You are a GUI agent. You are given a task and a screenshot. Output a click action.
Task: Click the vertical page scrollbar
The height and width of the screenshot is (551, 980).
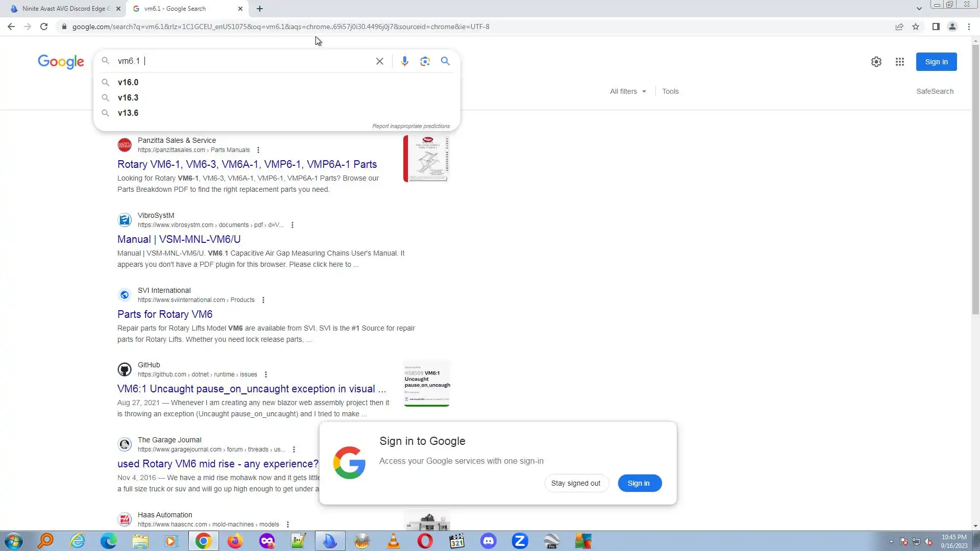[975, 179]
